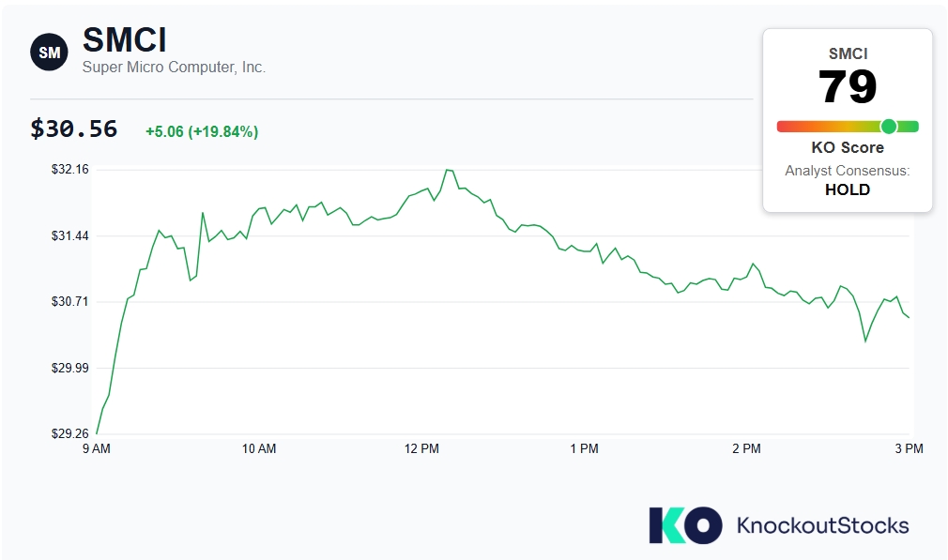Viewport: 948px width, 560px height.
Task: Click the $32.16 y-axis label
Action: tap(70, 169)
